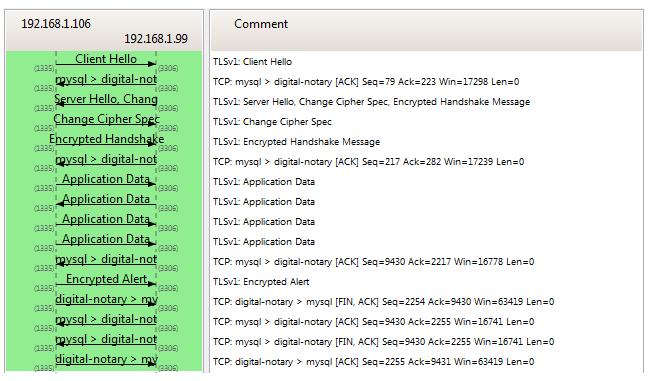Select the Client Hello flow arrow

click(x=106, y=59)
